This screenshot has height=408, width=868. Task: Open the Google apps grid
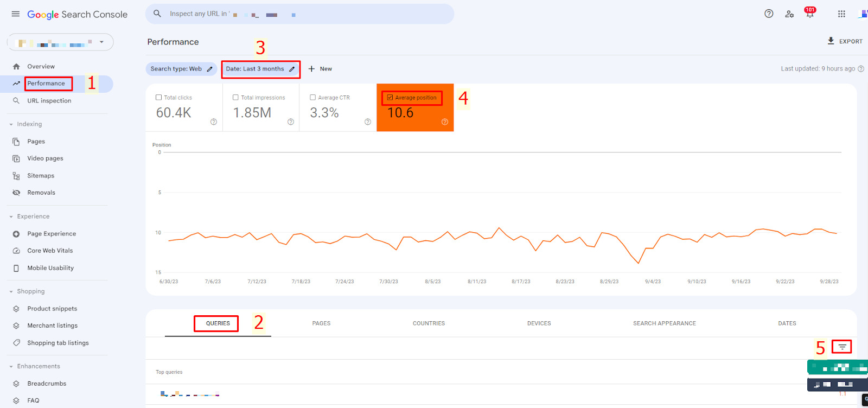click(841, 14)
